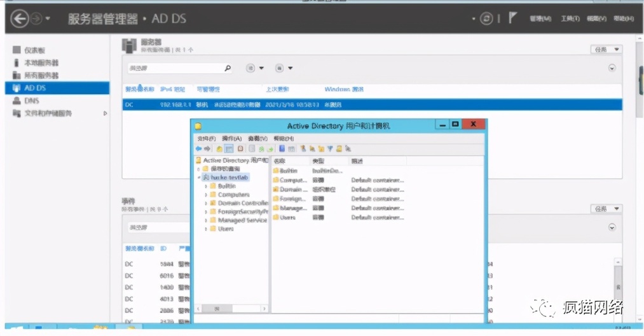Click the Export List icon in the AD toolbar

point(270,150)
